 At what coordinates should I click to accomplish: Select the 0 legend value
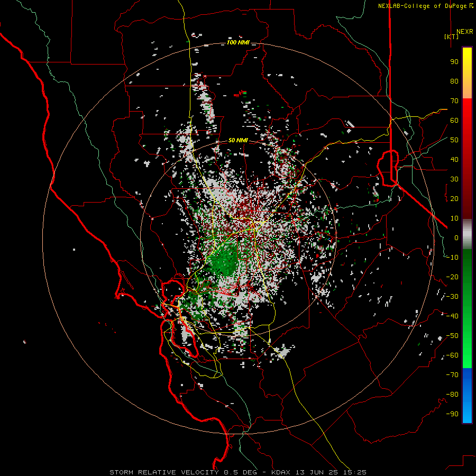[x=456, y=238]
